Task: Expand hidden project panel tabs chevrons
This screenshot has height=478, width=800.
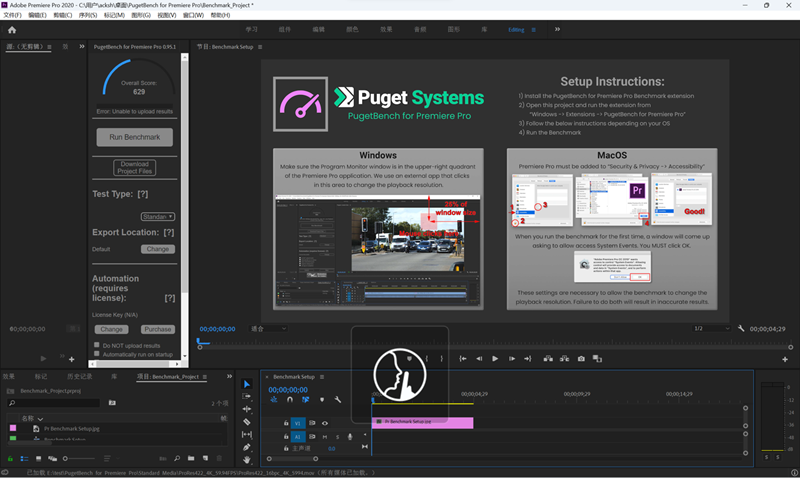Action: click(229, 376)
